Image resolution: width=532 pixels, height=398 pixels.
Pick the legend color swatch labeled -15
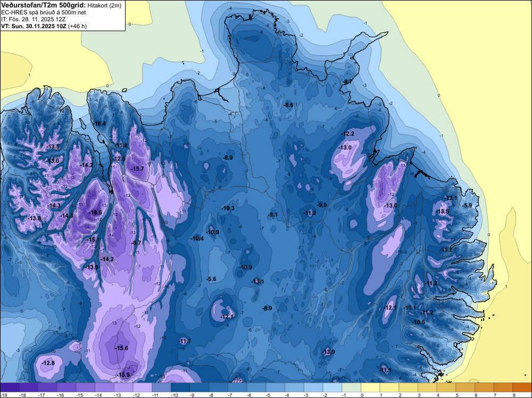86,387
